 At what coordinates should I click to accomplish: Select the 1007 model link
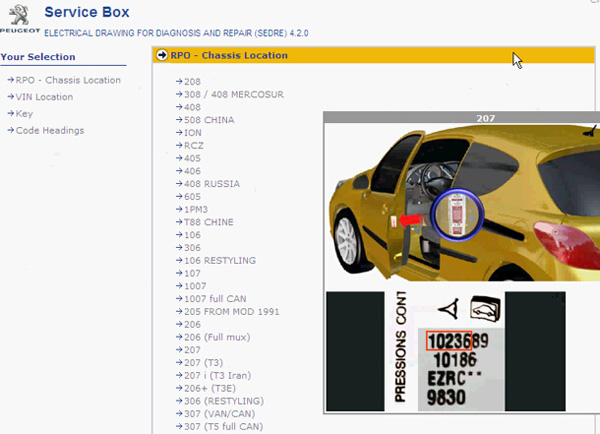click(x=195, y=286)
